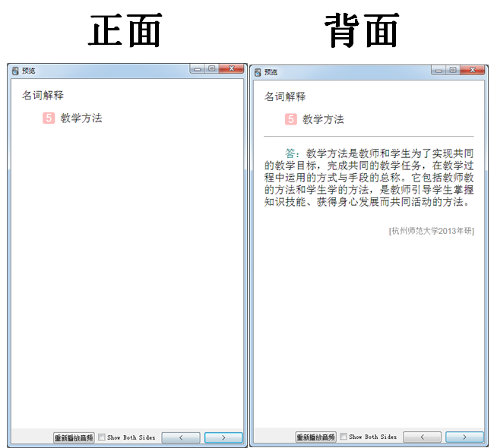Enable Show Both Sides in right preview window
The width and height of the screenshot is (494, 448).
(x=344, y=437)
